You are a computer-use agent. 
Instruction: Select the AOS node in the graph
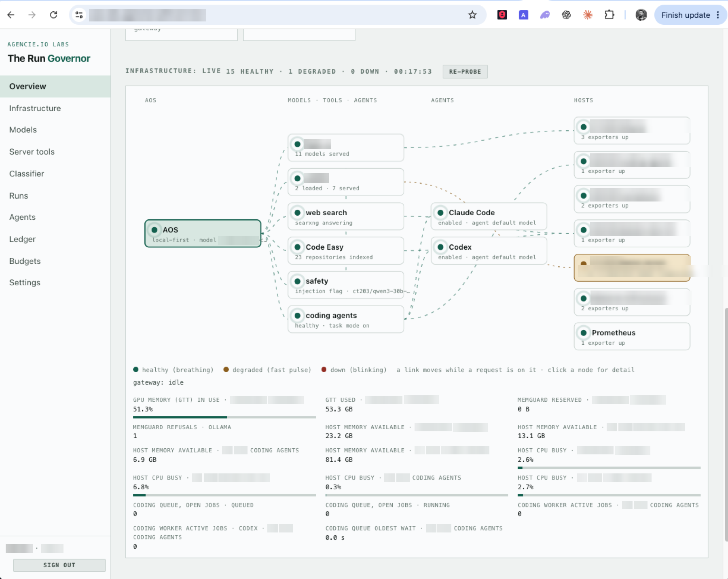point(203,233)
